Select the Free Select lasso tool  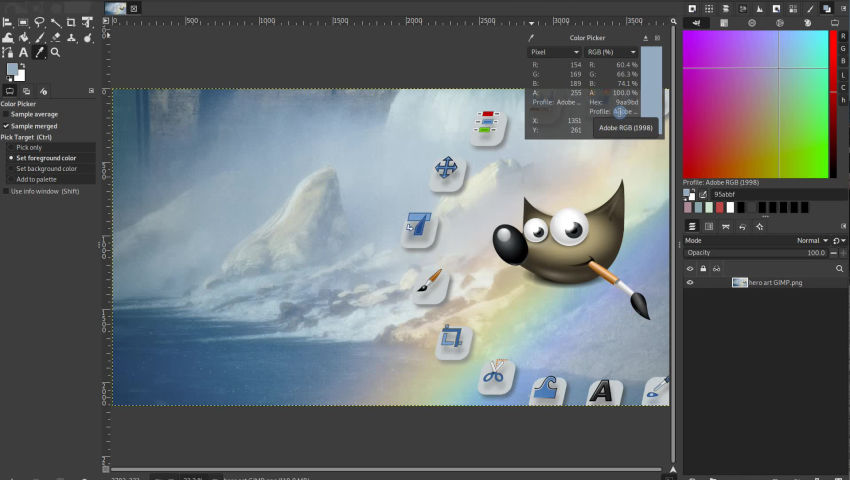(x=39, y=22)
